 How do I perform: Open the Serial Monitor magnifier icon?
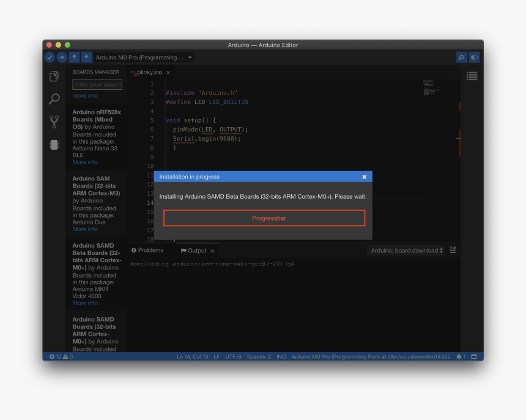(x=462, y=57)
